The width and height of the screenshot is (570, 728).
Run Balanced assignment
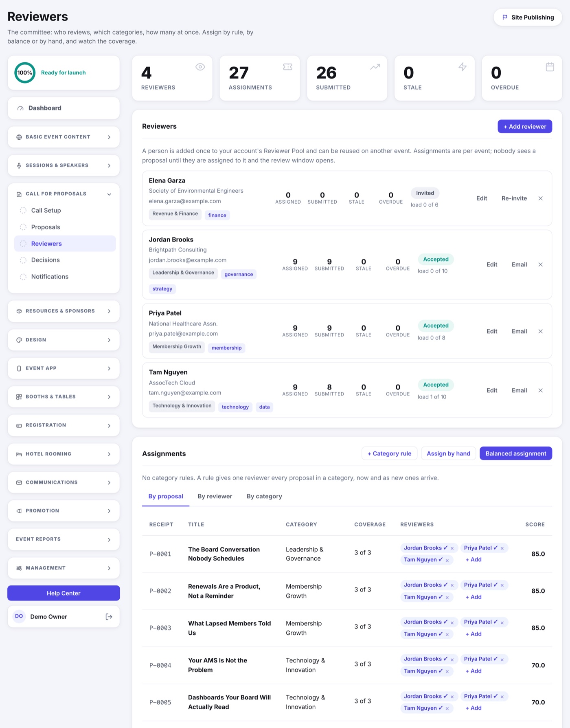point(516,453)
